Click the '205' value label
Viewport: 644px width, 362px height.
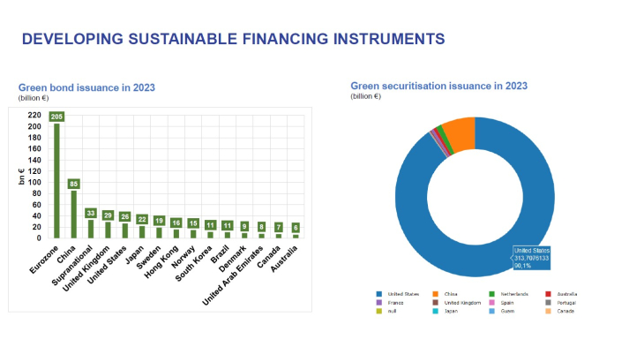pyautogui.click(x=56, y=117)
